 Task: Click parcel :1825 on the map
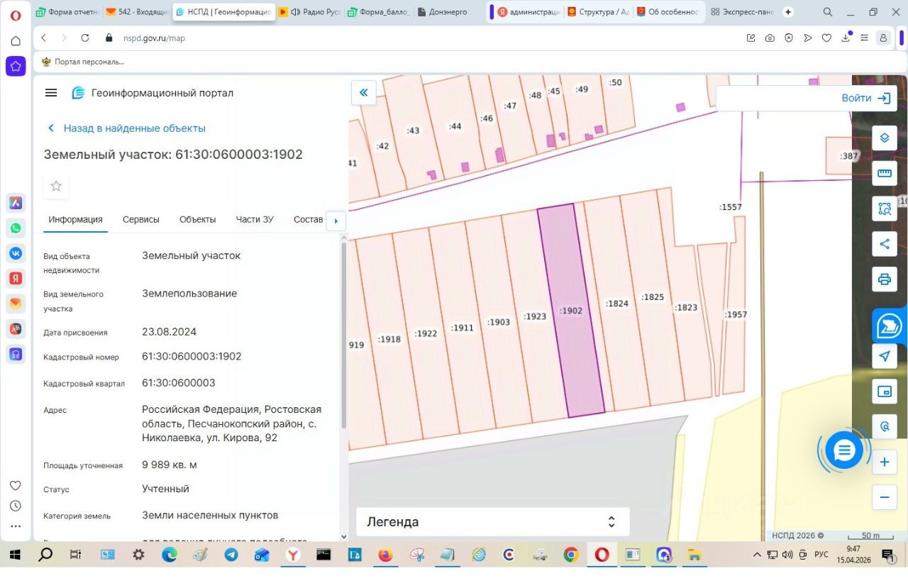point(653,297)
